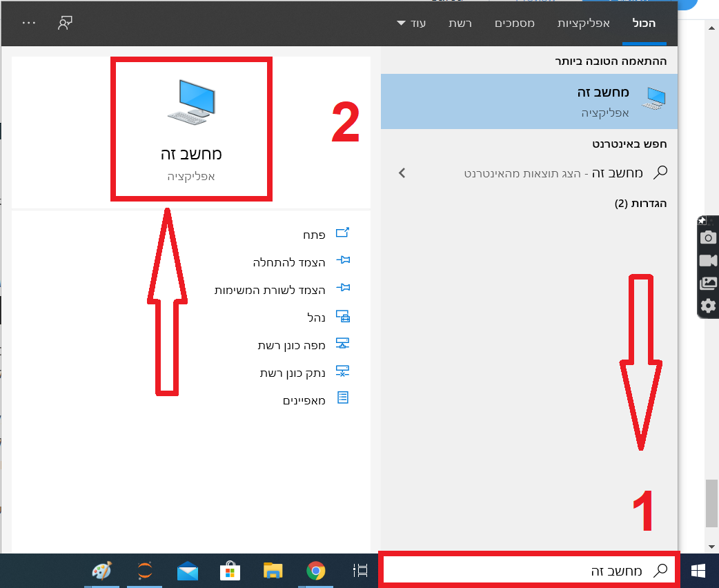Open the three-dots options menu
This screenshot has height=588, width=719.
tap(29, 23)
